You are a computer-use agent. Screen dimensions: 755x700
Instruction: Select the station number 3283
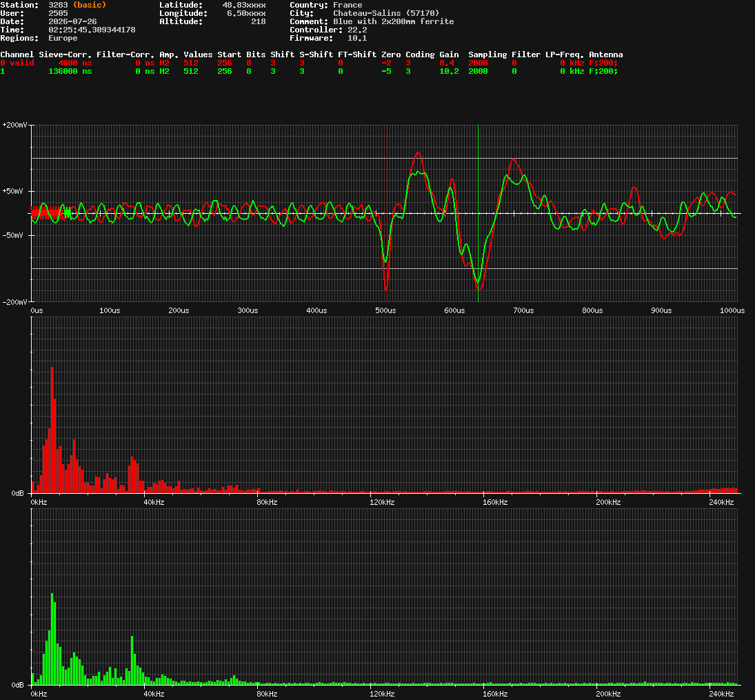[x=58, y=5]
